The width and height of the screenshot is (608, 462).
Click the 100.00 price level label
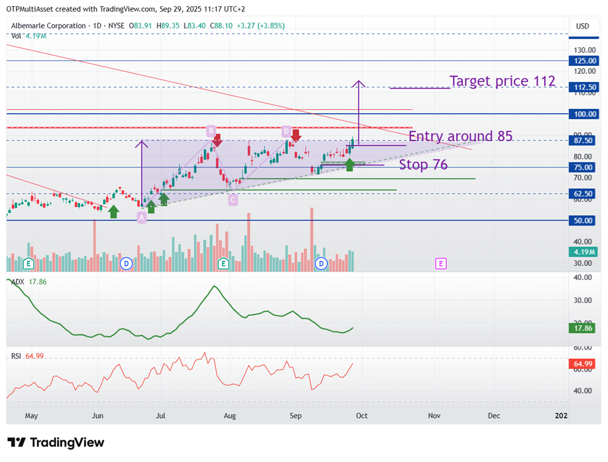tap(584, 114)
